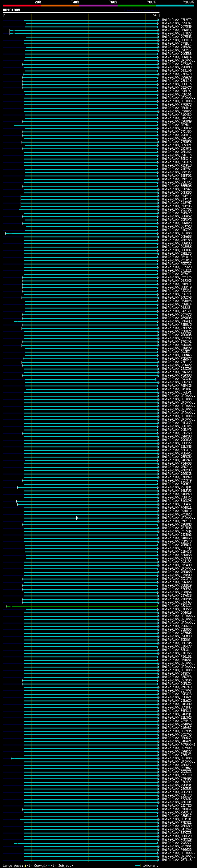Select the UniRef100_Q16FA5 label
Image resolution: width=197 pixels, height=868 pixels.
point(177,603)
